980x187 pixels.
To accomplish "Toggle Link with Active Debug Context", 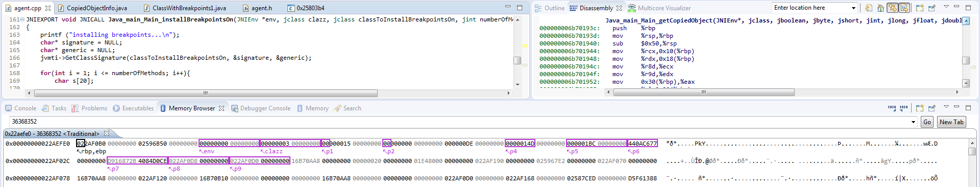I will point(892,8).
